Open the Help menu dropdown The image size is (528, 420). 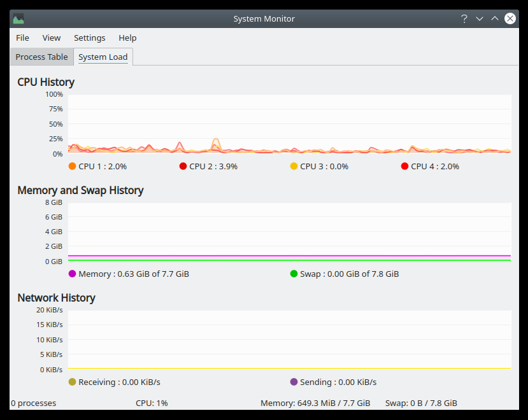point(127,38)
